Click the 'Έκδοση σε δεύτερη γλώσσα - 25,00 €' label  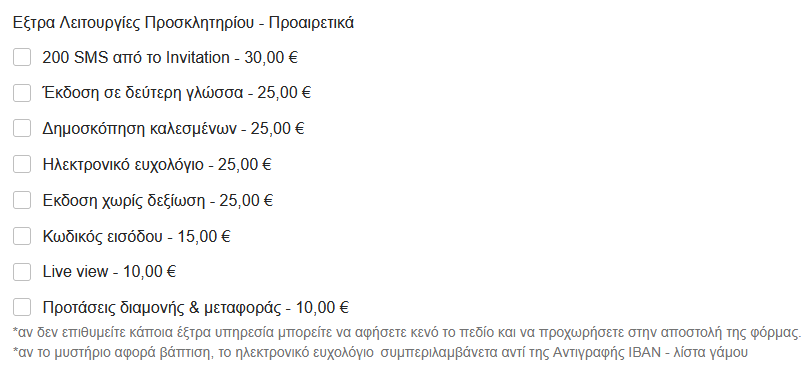[177, 93]
